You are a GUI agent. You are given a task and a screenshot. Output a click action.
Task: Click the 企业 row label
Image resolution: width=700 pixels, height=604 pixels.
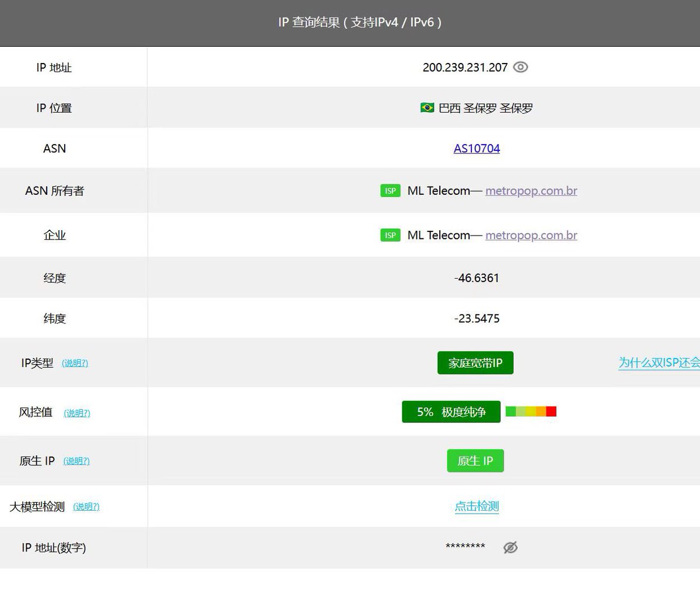pos(54,236)
